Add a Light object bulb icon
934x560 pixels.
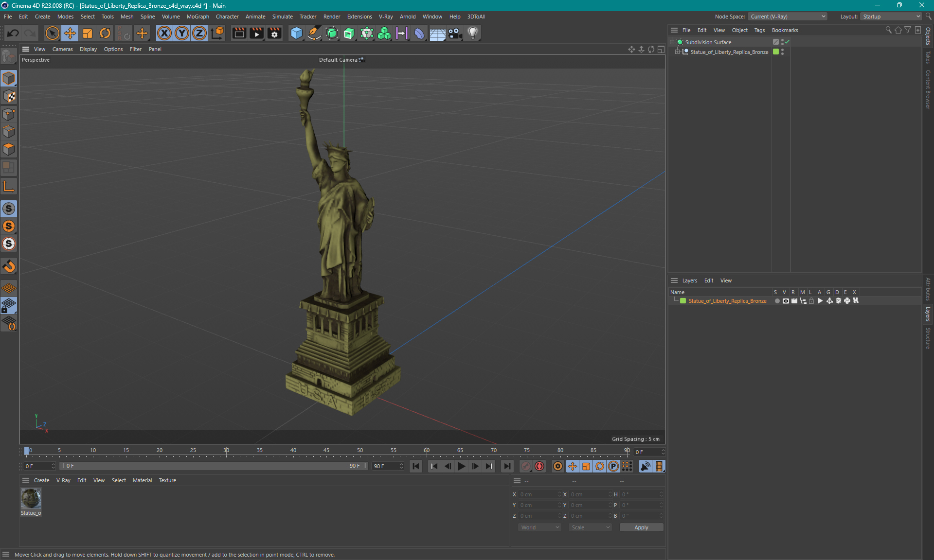473,33
